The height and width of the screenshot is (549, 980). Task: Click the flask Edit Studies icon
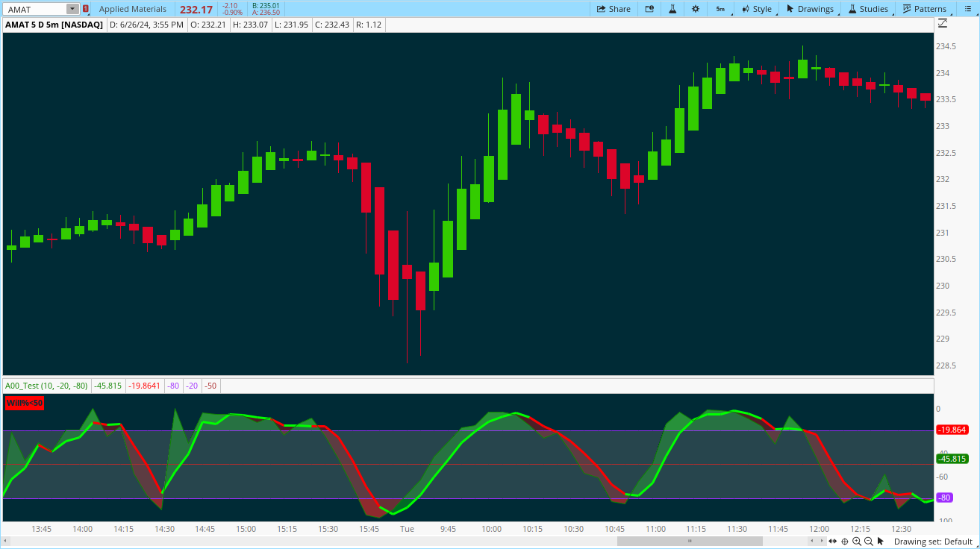pos(672,9)
